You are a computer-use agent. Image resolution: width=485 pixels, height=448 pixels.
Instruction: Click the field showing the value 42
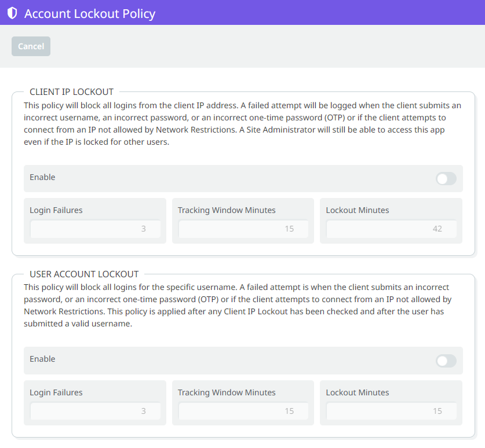point(391,229)
